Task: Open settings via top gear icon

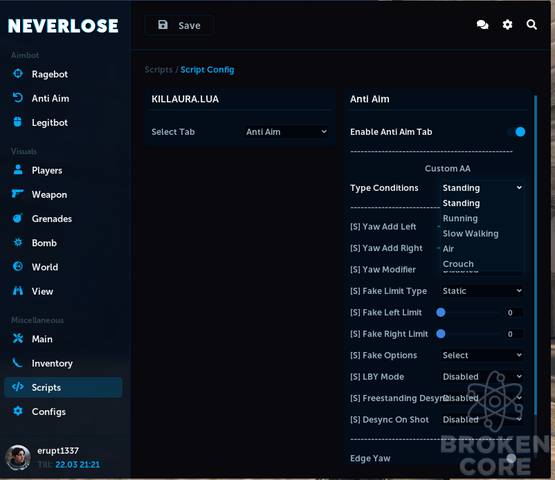Action: [508, 24]
